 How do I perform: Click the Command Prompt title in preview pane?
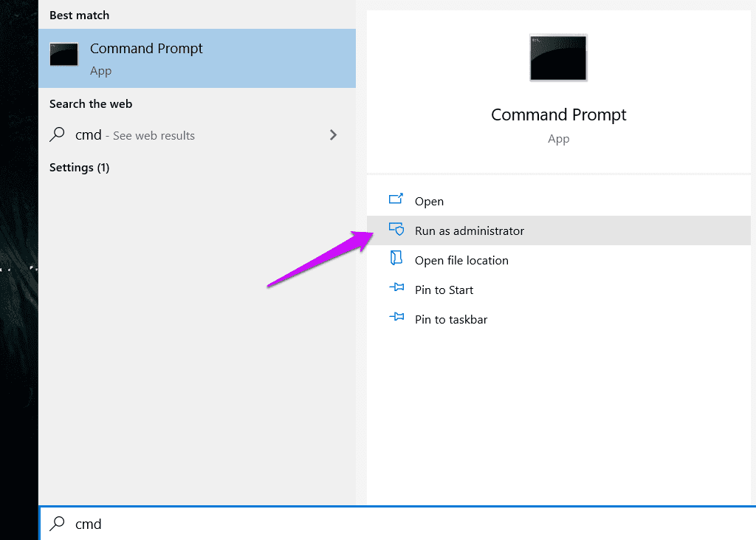(x=558, y=115)
